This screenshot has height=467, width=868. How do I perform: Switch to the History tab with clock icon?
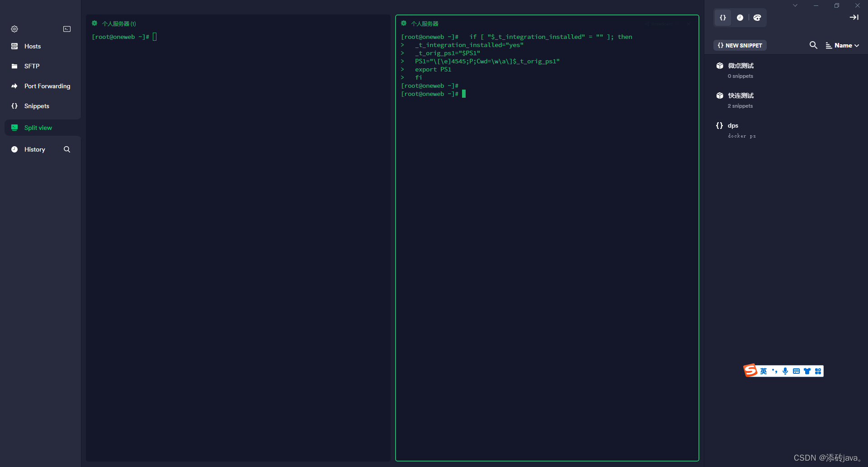740,18
